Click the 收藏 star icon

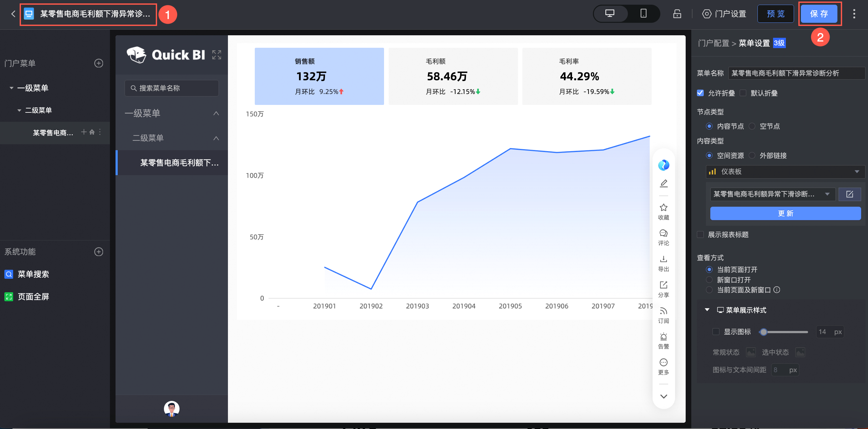663,208
